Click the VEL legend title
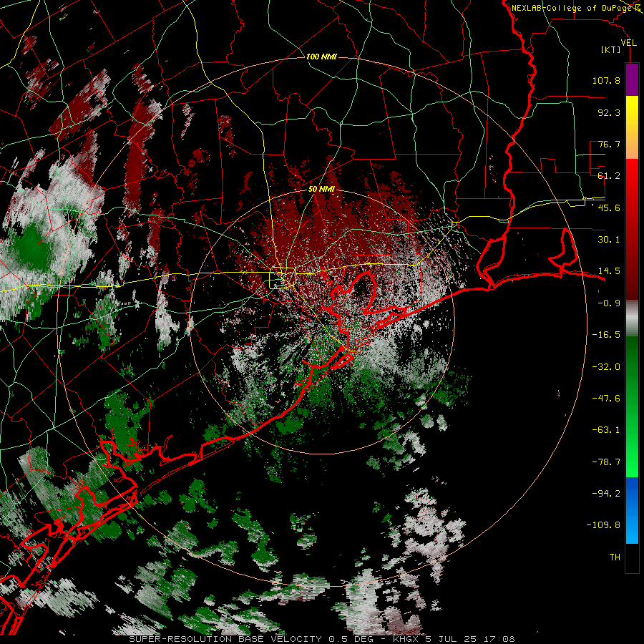This screenshot has width=644, height=644. (x=629, y=43)
